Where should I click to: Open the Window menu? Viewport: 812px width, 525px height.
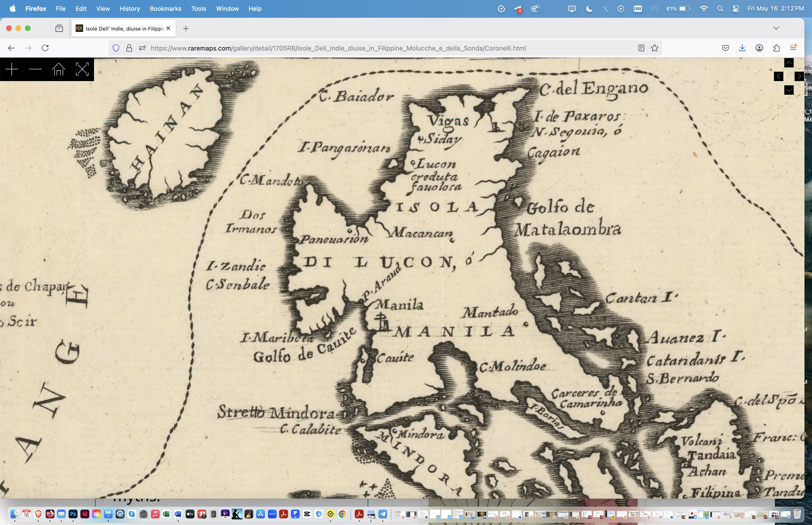click(x=227, y=8)
